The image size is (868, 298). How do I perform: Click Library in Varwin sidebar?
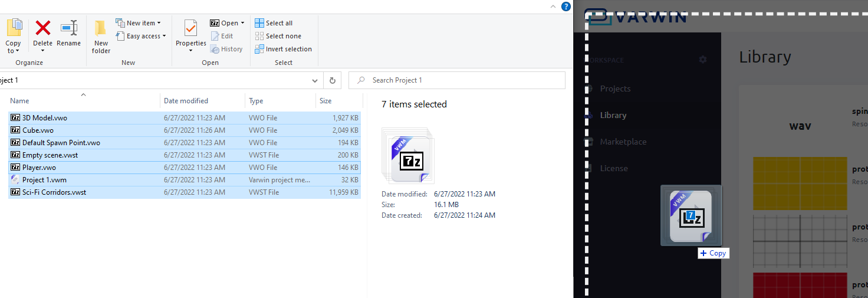click(x=613, y=115)
